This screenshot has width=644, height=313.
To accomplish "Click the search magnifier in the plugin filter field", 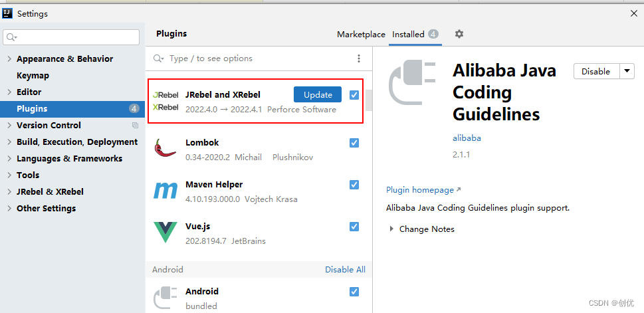I will coord(158,58).
